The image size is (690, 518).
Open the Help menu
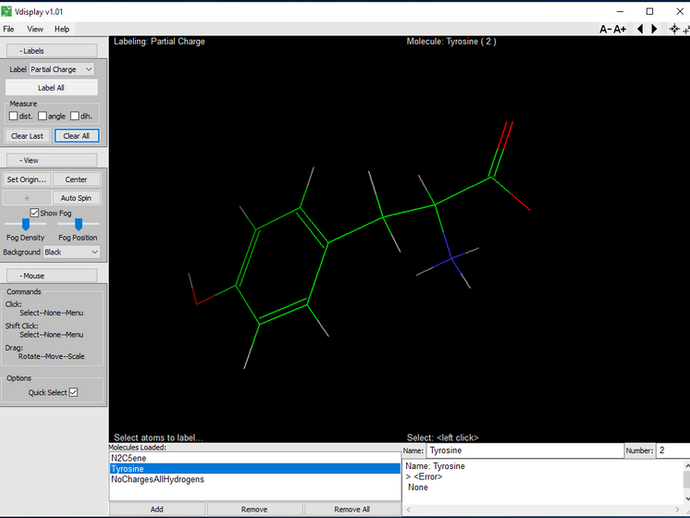(x=62, y=29)
